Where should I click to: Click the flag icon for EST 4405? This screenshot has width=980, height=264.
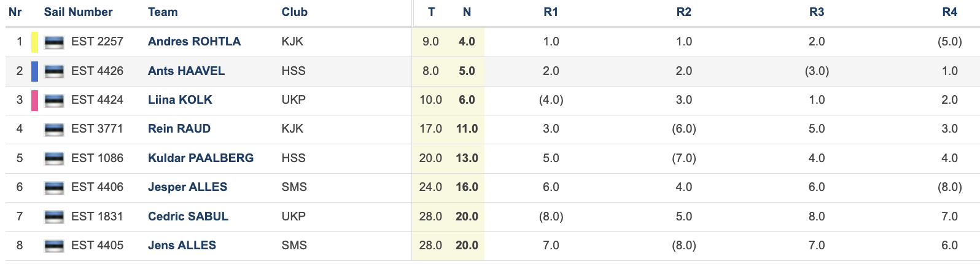click(54, 246)
